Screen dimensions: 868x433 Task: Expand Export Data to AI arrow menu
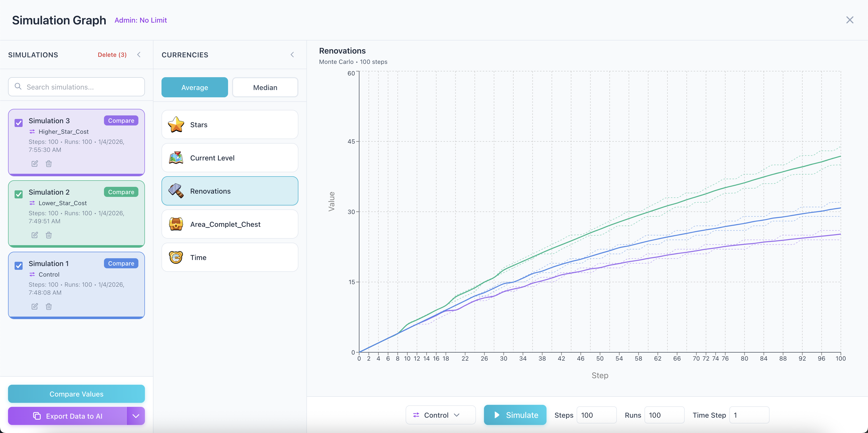point(136,416)
